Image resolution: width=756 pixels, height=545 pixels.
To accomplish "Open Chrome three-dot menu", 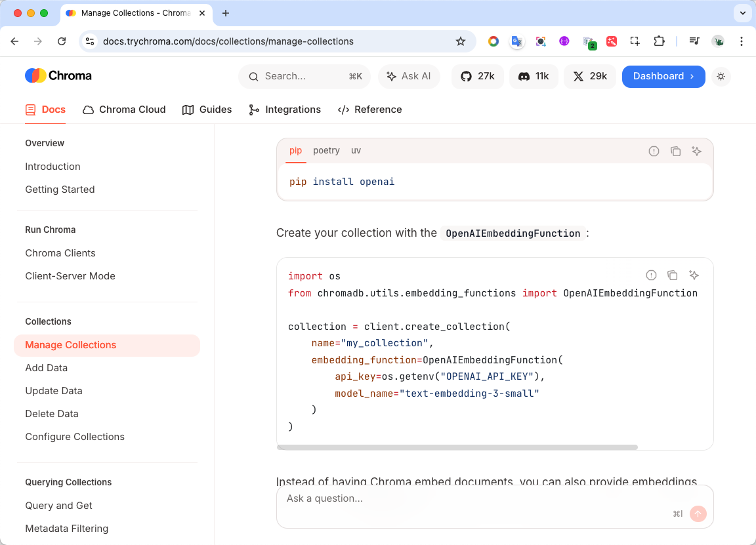I will point(742,41).
